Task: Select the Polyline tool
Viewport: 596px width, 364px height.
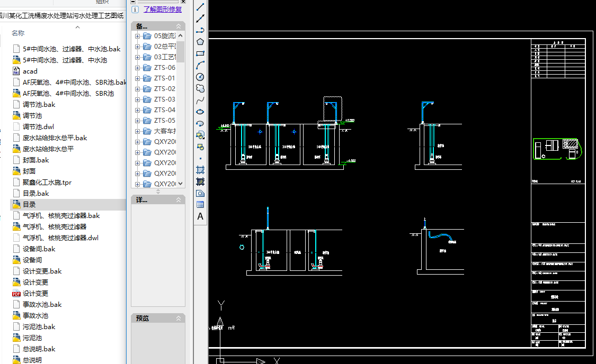Action: coord(200,30)
